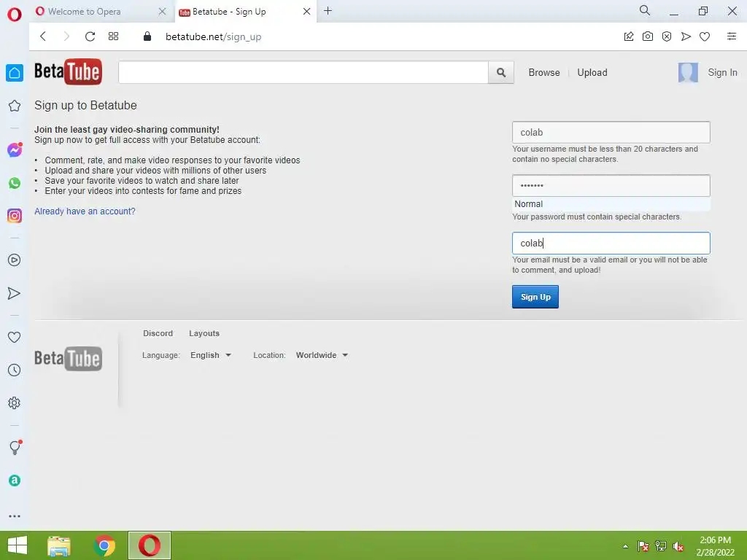This screenshot has width=747, height=560.
Task: Open Speed Dial start page grid icon
Action: pos(113,36)
